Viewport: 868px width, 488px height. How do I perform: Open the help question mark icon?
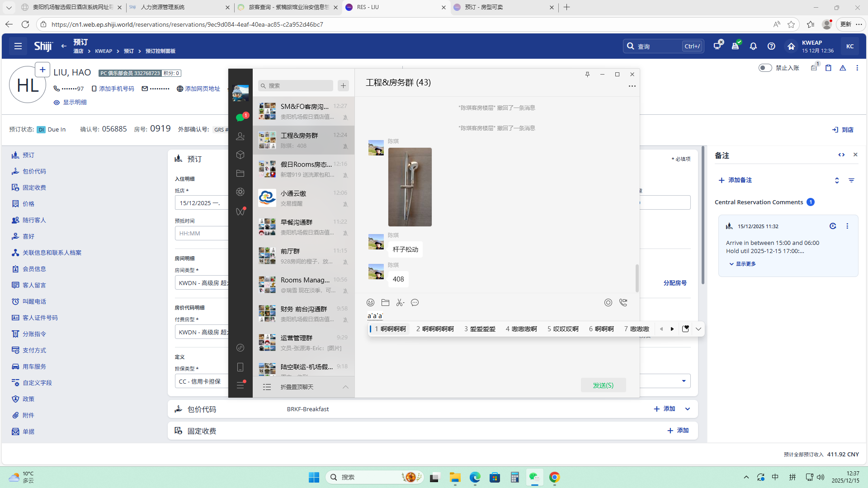click(771, 46)
